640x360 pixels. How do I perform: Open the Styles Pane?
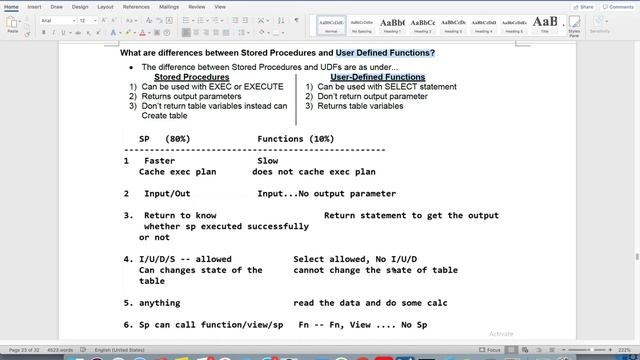click(574, 26)
